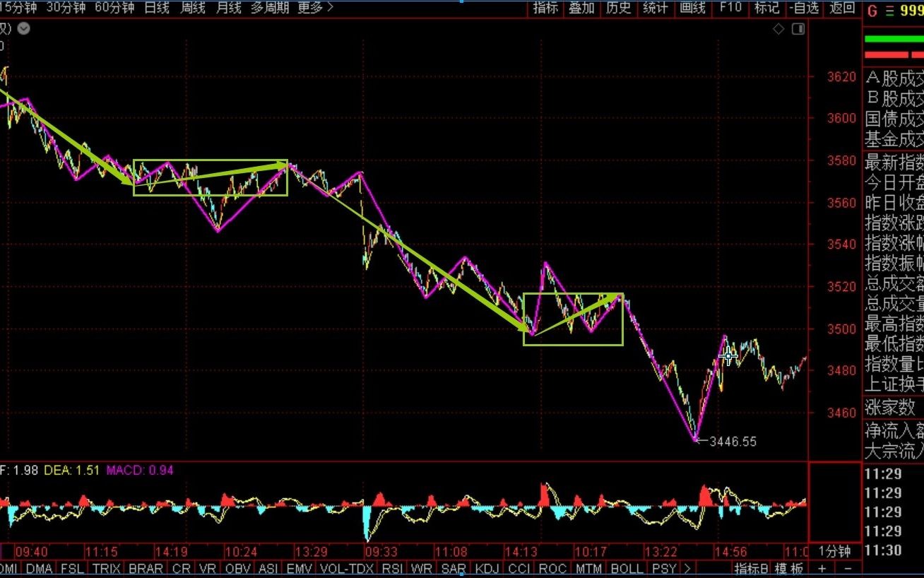924x578 pixels.
Task: Open the 多周期 multi-period view
Action: (270, 8)
